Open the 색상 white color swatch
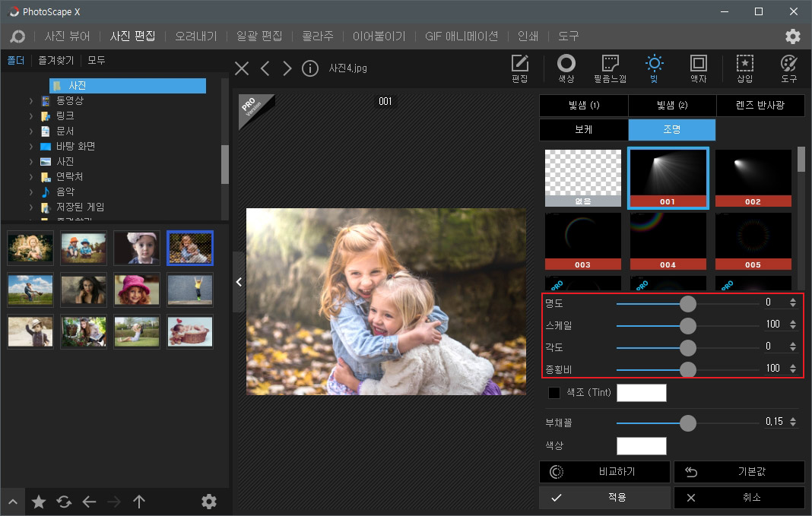This screenshot has width=812, height=516. point(642,445)
